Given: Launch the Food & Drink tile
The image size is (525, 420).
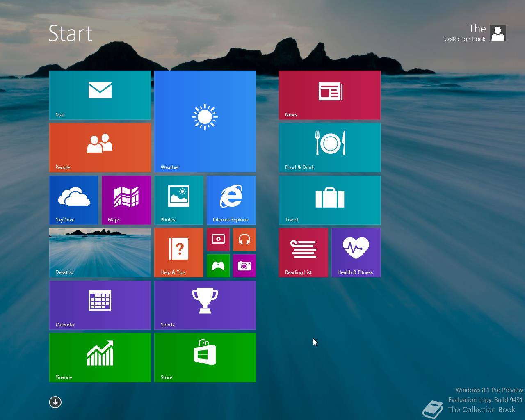Looking at the screenshot, I should [330, 148].
